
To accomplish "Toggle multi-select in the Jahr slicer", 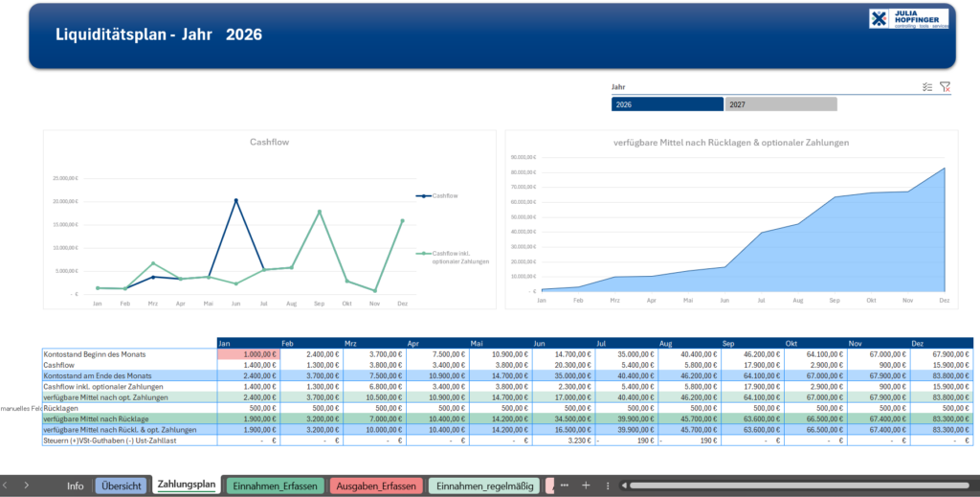I will point(926,86).
